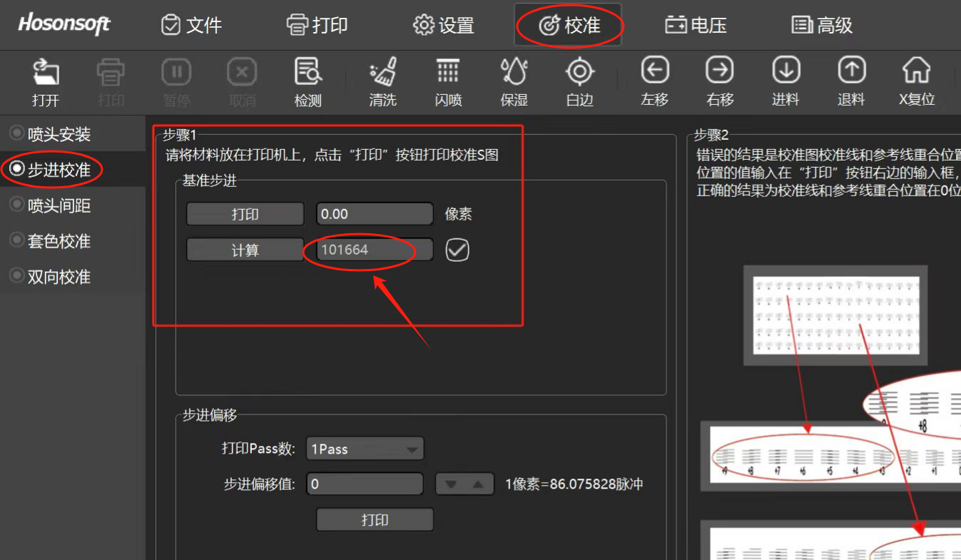This screenshot has height=560, width=961.
Task: Decrease 步进偏移值 with the down arrow
Action: pyautogui.click(x=450, y=484)
